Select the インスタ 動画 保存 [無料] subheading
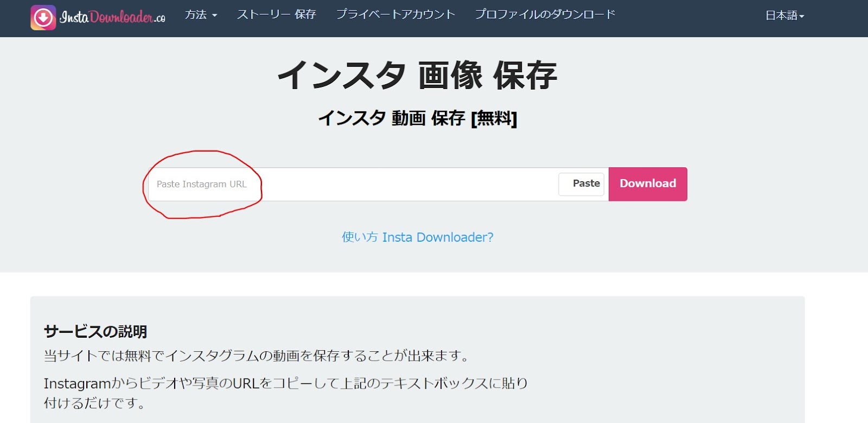 pyautogui.click(x=417, y=118)
